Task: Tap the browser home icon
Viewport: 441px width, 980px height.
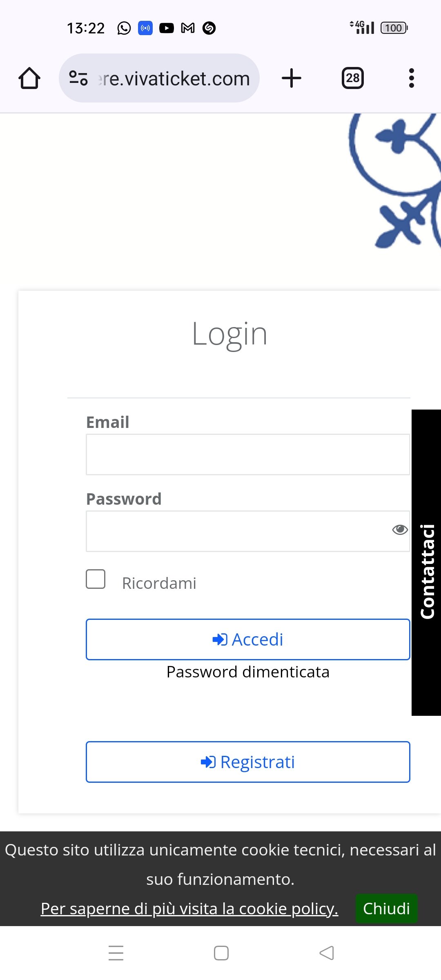Action: point(29,78)
